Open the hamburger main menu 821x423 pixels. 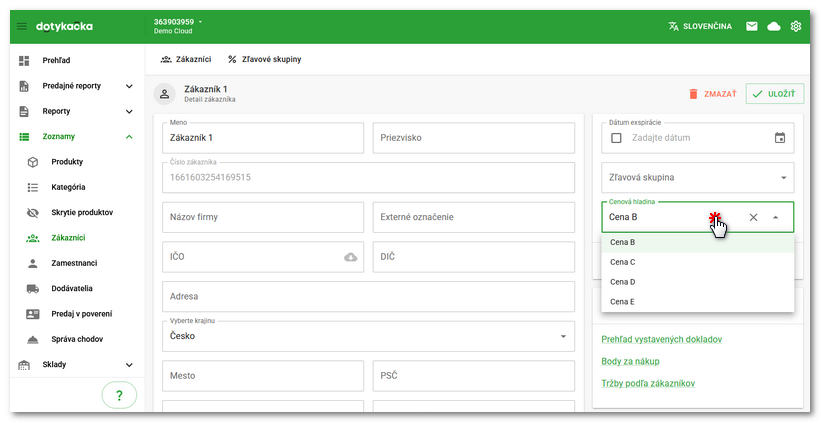[x=22, y=26]
